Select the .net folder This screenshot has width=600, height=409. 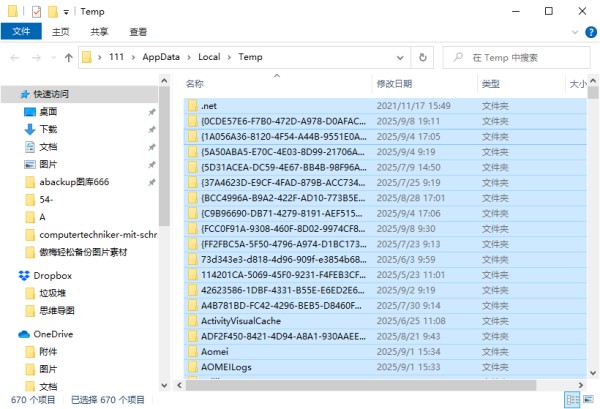pyautogui.click(x=385, y=106)
